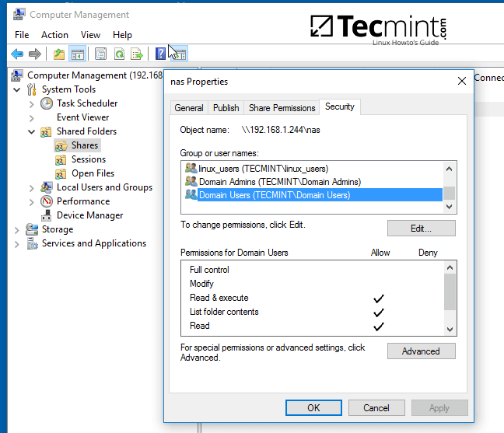Expand the Task Scheduler node
Viewport: 504px width, 433px height.
tap(31, 103)
